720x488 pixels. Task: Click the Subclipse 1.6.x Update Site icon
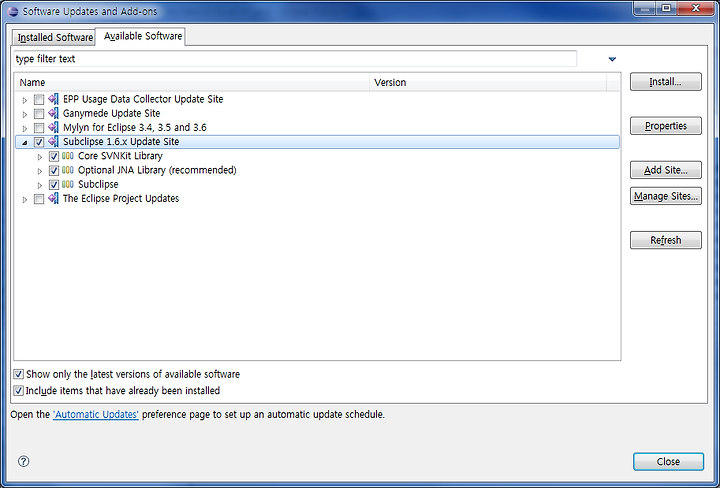pyautogui.click(x=54, y=141)
